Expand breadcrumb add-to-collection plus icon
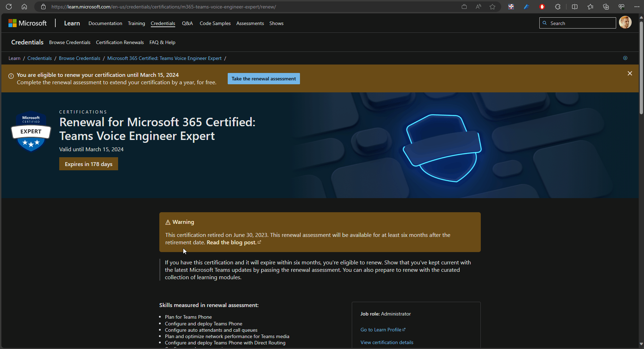 tap(625, 58)
